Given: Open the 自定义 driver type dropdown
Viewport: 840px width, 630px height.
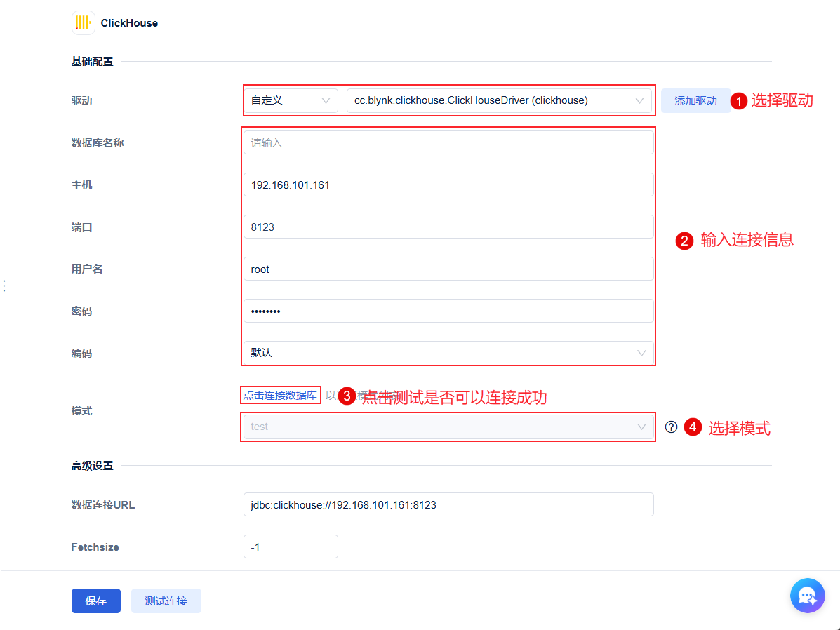Looking at the screenshot, I should click(291, 101).
